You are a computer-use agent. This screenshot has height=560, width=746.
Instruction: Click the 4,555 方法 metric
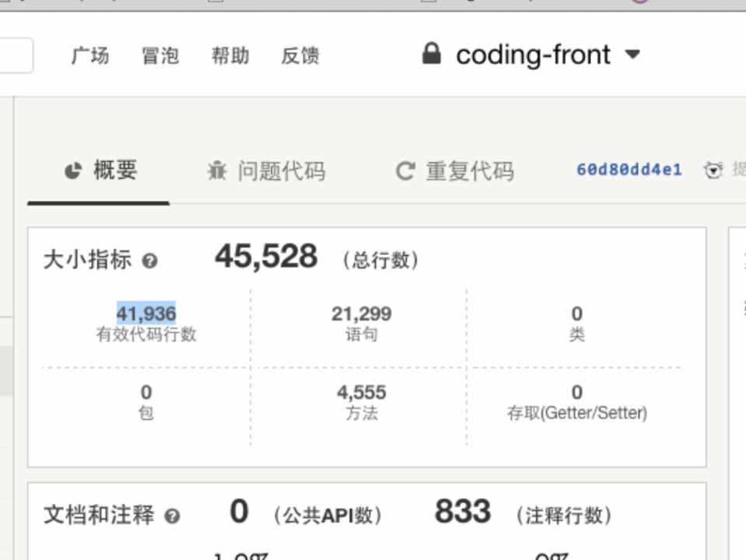(x=361, y=393)
